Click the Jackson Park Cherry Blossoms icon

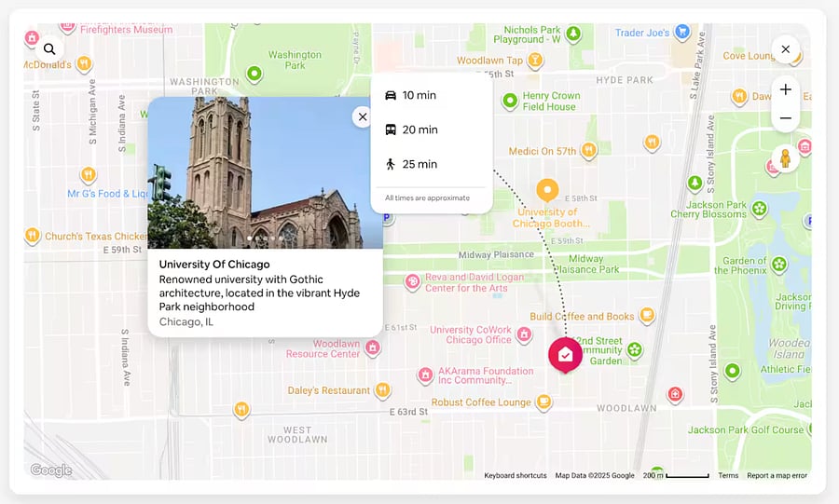(x=759, y=208)
